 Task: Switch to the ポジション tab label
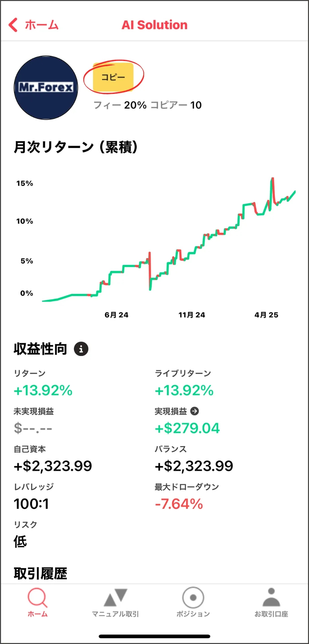point(193,614)
